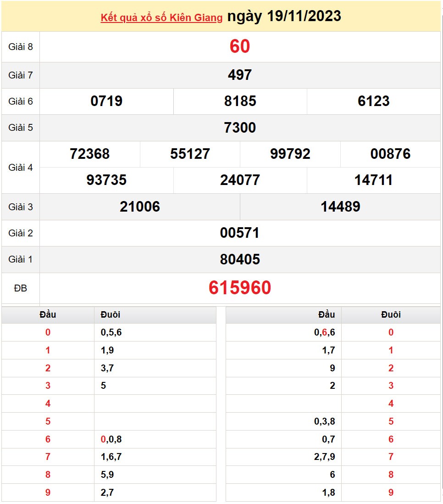Select Giải 4 number 72368
This screenshot has width=443, height=504.
[90, 154]
